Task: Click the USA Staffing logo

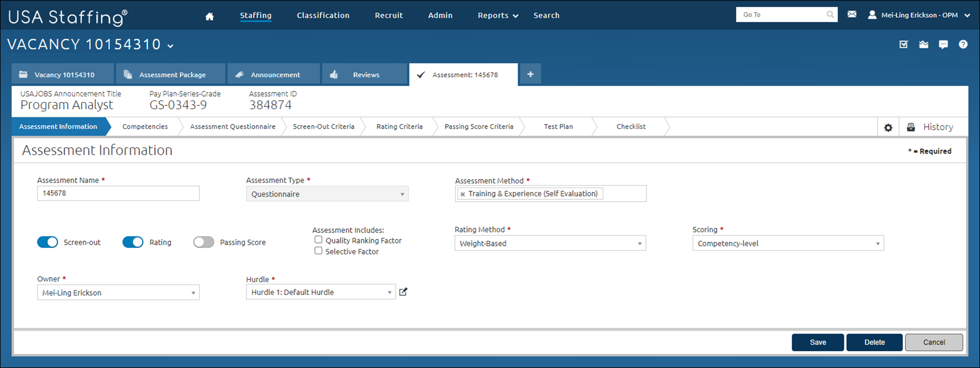Action: [68, 17]
